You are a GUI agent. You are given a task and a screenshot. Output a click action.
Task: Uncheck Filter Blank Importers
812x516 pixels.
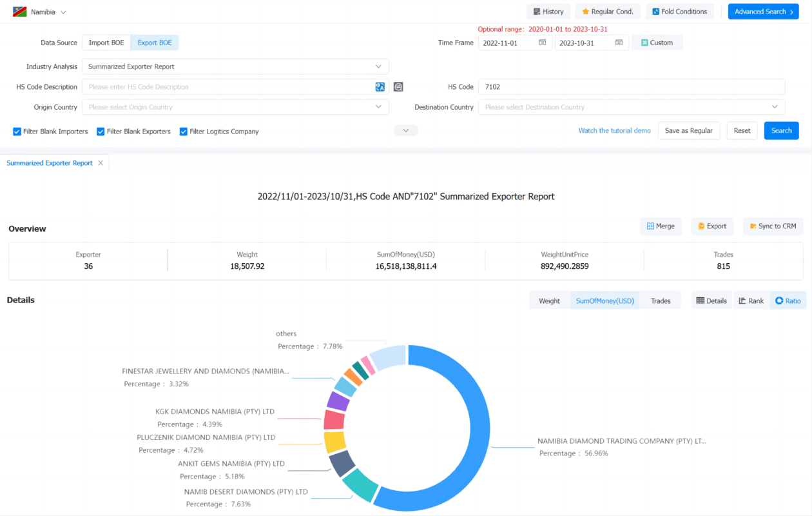click(17, 132)
